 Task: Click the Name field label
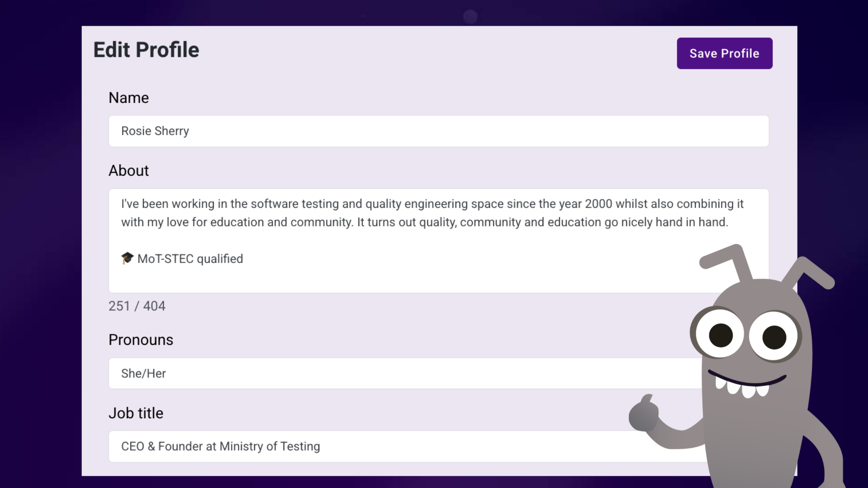[x=128, y=98]
